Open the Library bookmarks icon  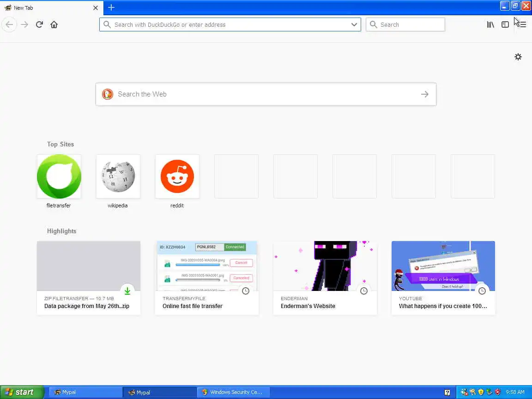(x=490, y=24)
